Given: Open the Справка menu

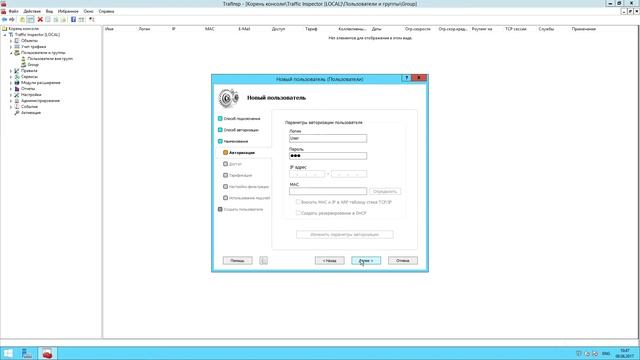Looking at the screenshot, I should [x=107, y=11].
